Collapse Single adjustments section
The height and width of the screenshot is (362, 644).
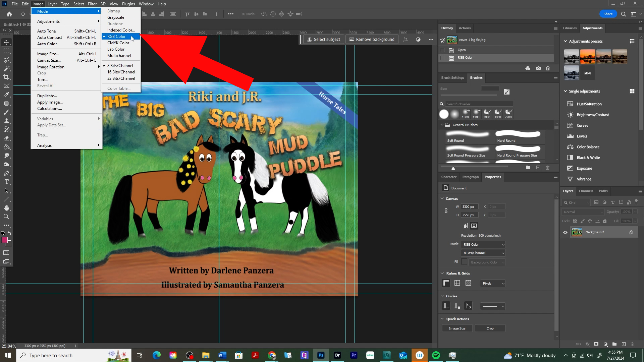coord(566,91)
